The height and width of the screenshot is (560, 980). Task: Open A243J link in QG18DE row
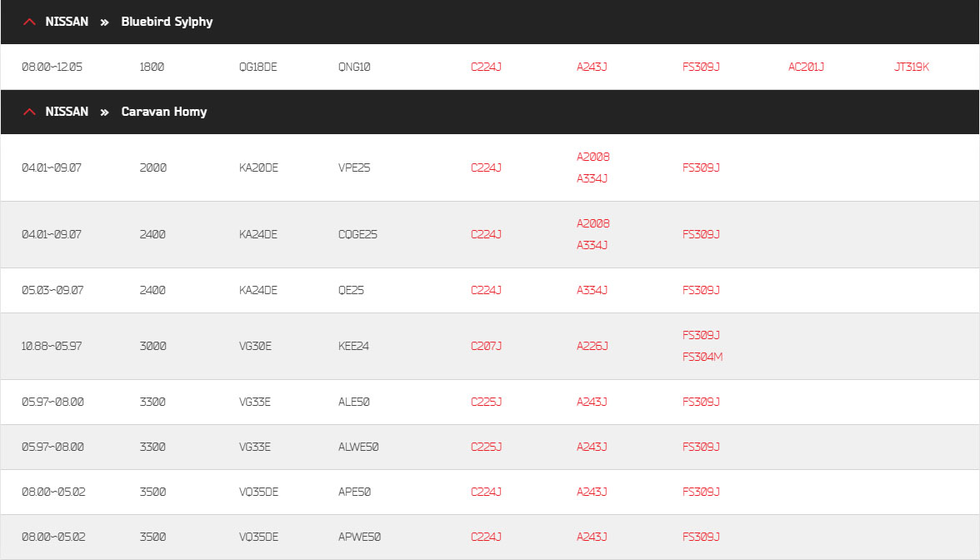592,67
